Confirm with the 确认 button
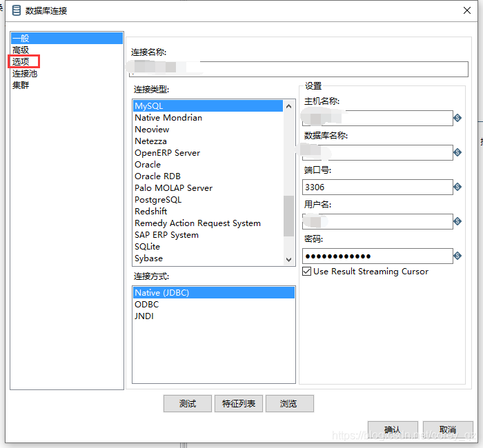Viewport: 483px width, 448px height. [393, 429]
